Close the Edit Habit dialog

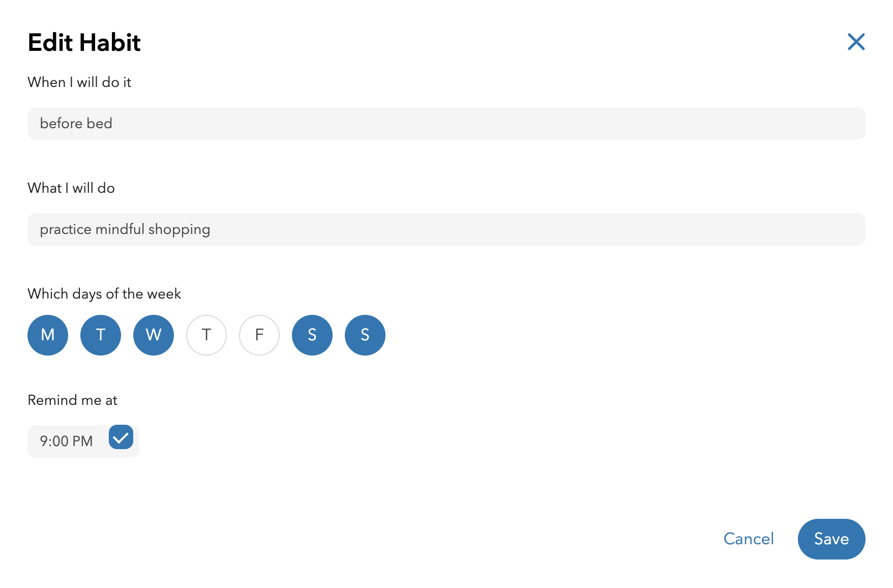coord(856,42)
